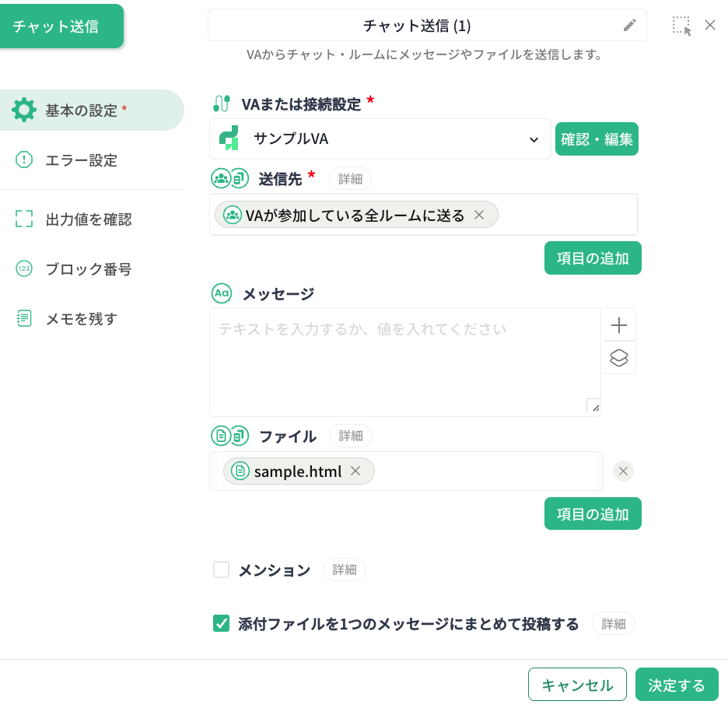Image resolution: width=728 pixels, height=708 pixels.
Task: Click into the メッセージ text area
Action: point(404,362)
